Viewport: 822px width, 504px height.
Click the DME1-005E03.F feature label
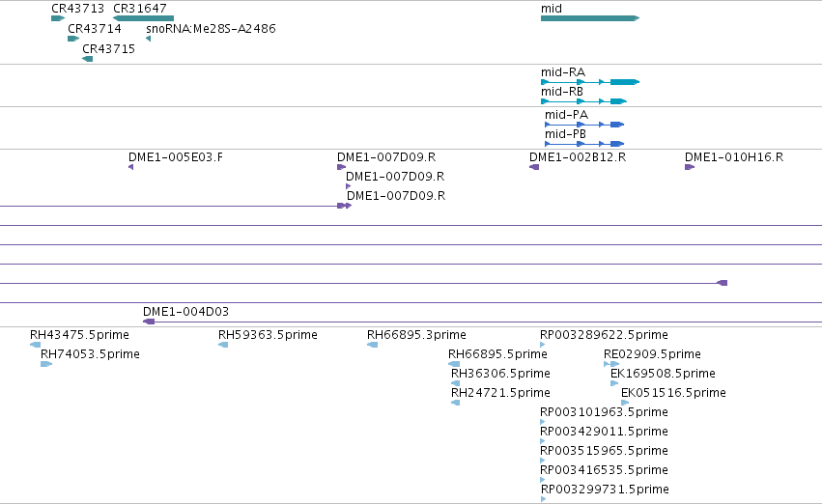(176, 157)
